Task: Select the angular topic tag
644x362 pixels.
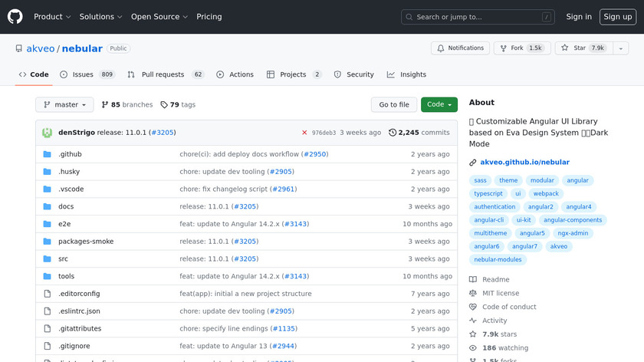Action: [577, 181]
